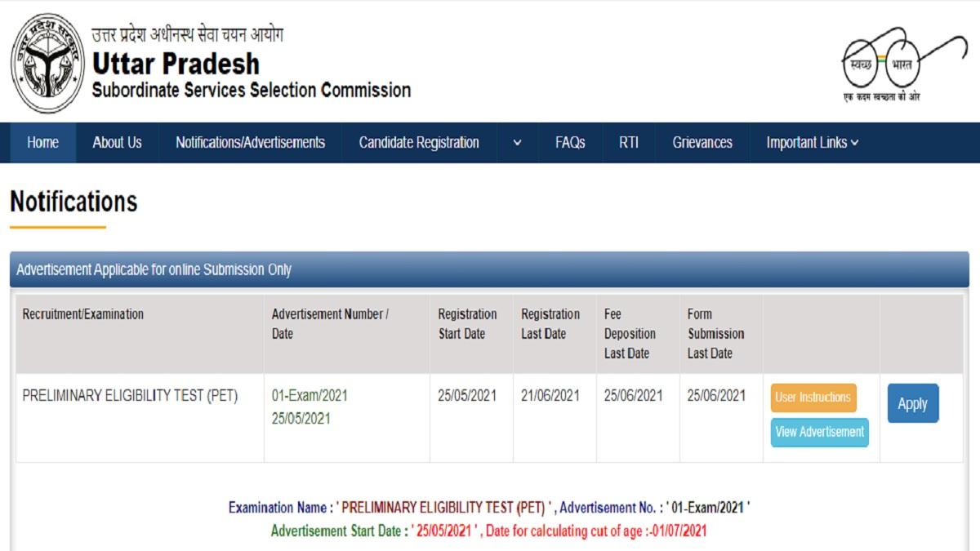View the PET advertisement
The height and width of the screenshot is (551, 980).
[x=820, y=433]
